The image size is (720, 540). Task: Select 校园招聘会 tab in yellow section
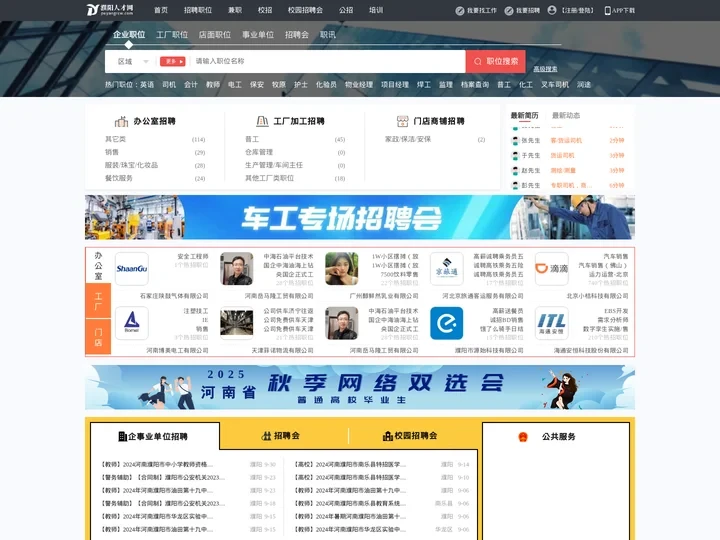coord(410,436)
